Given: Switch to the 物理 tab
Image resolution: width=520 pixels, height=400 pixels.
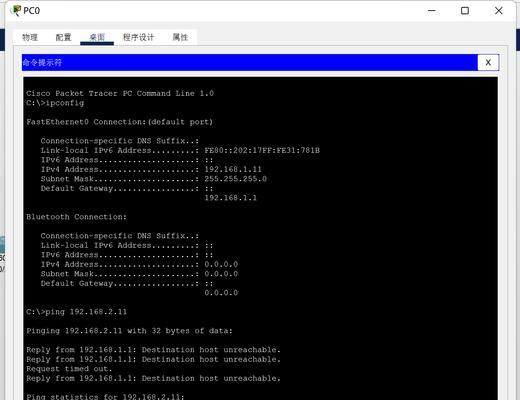Looking at the screenshot, I should 30,37.
